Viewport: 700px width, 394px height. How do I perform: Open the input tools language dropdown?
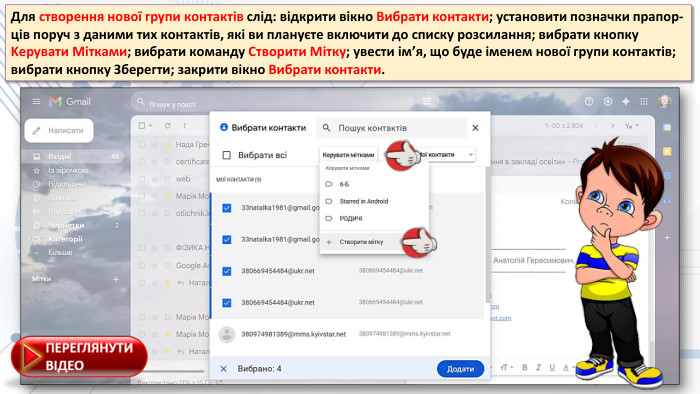click(632, 126)
